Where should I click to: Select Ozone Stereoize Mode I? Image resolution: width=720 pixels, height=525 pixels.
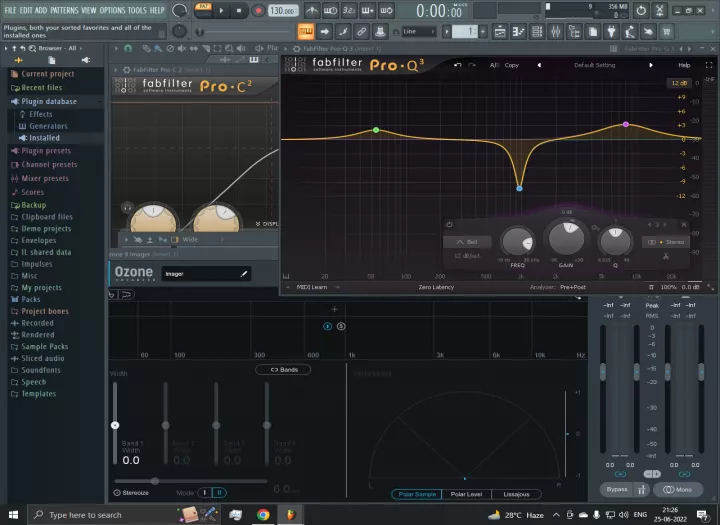[x=205, y=492]
